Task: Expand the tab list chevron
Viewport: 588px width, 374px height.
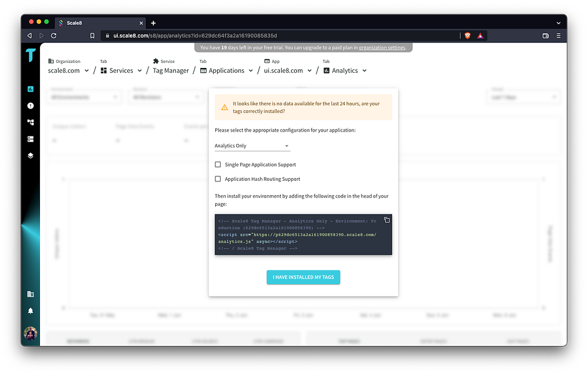Action: click(x=558, y=23)
